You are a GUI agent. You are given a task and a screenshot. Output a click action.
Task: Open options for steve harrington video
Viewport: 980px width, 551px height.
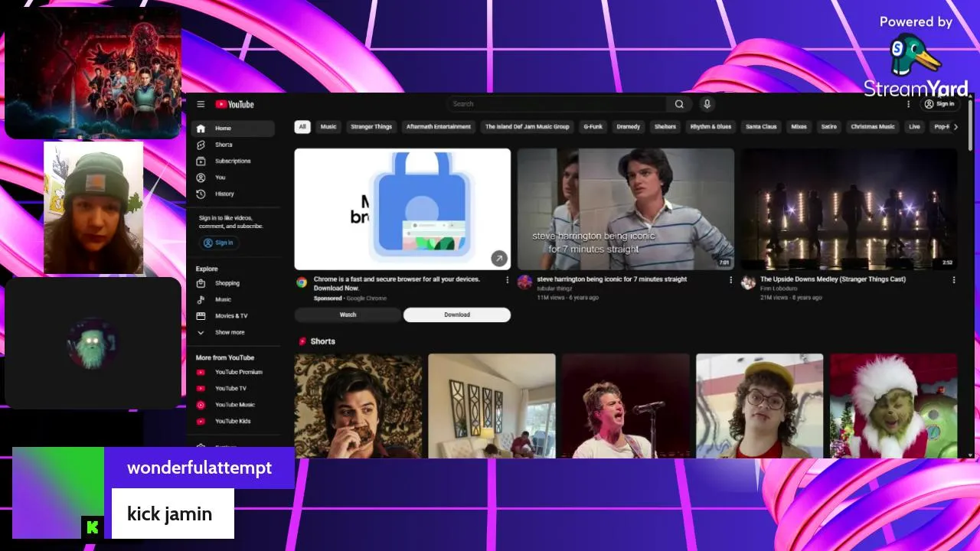(x=730, y=280)
